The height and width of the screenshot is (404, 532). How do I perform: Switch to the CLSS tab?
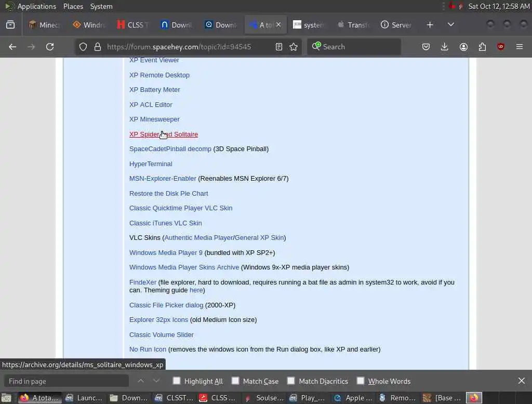(x=132, y=25)
